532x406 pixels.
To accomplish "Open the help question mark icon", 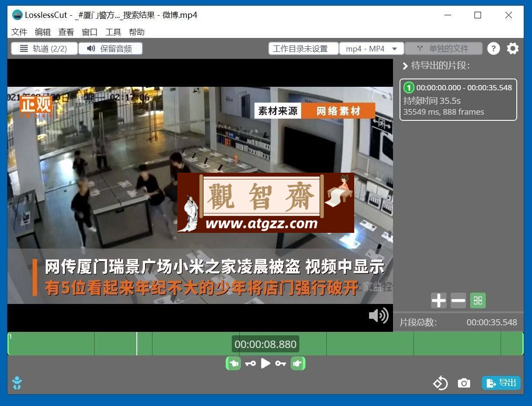I will tap(493, 48).
